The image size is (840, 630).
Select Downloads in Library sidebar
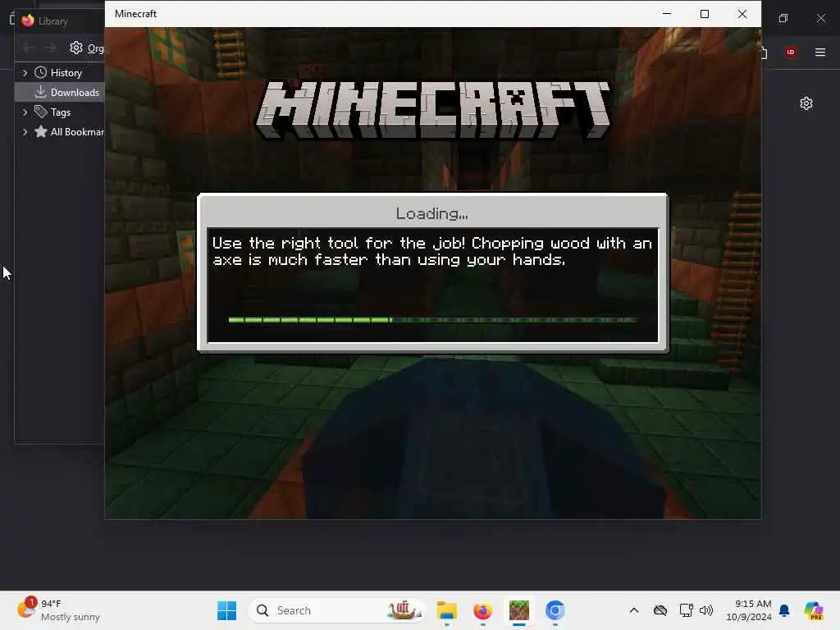(60, 92)
